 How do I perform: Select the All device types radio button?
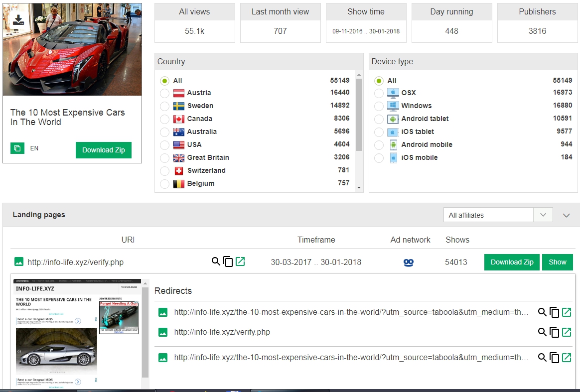[379, 81]
